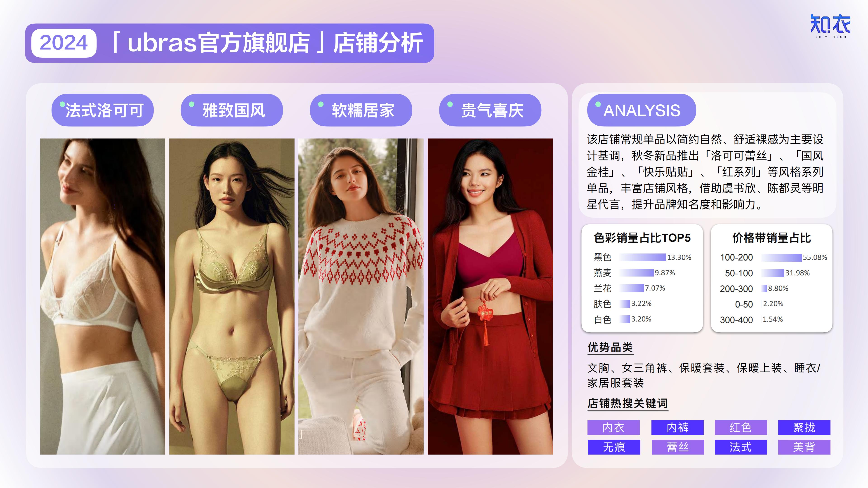Click the 2024 year badge
868x488 pixels.
point(64,43)
